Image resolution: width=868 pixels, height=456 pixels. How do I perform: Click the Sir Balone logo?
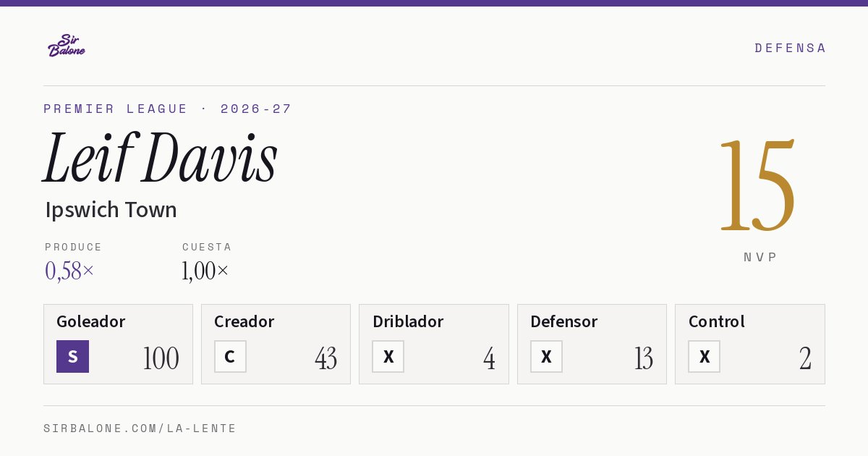pos(67,46)
